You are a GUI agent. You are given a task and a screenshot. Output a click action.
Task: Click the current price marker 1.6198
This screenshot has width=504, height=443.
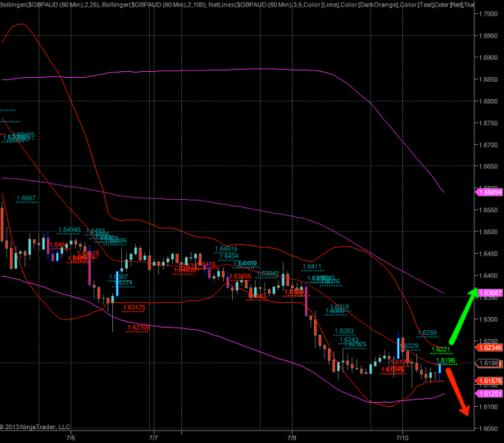click(488, 362)
